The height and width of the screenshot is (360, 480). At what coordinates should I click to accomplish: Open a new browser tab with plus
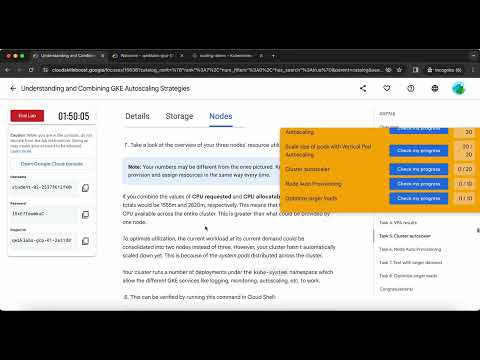pyautogui.click(x=273, y=56)
